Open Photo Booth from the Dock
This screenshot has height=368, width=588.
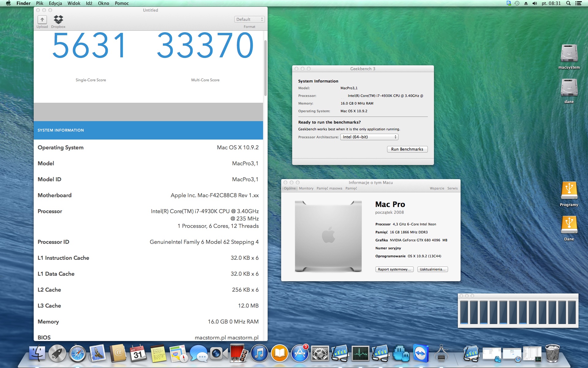pyautogui.click(x=239, y=354)
